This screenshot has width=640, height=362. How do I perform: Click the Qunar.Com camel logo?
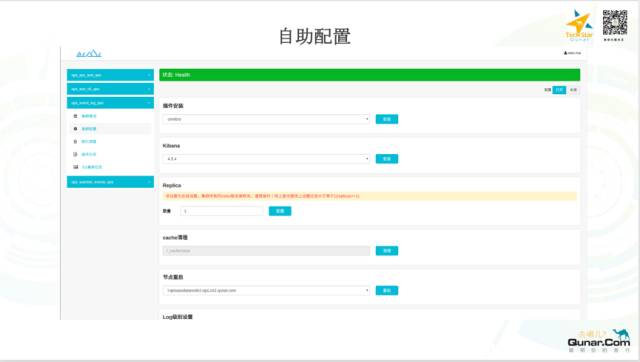[599, 340]
